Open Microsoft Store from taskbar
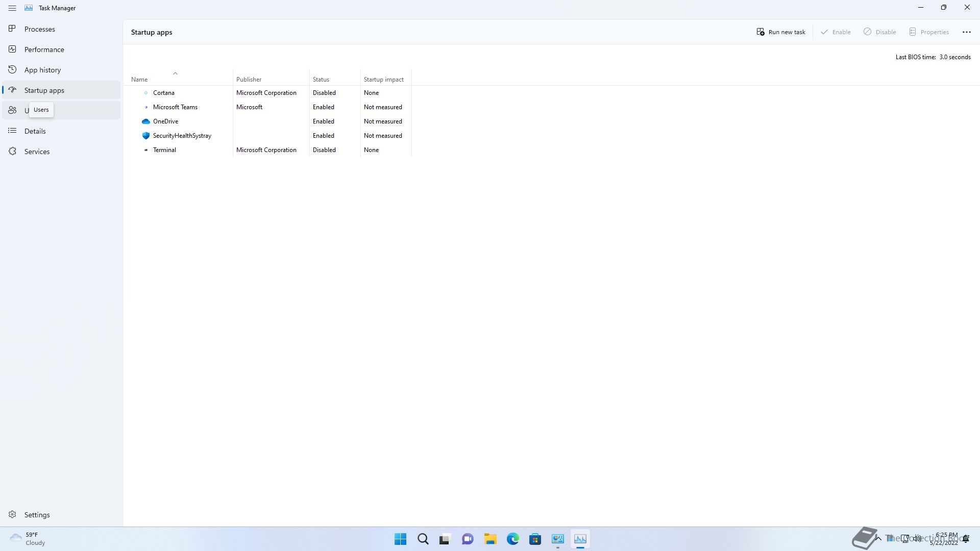 (535, 539)
